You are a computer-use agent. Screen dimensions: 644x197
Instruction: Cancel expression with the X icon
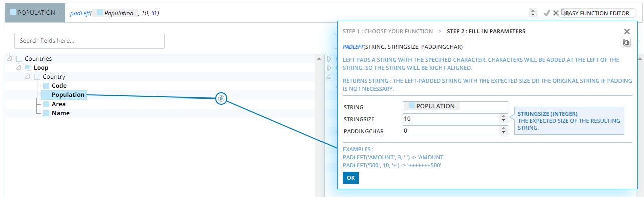click(556, 13)
